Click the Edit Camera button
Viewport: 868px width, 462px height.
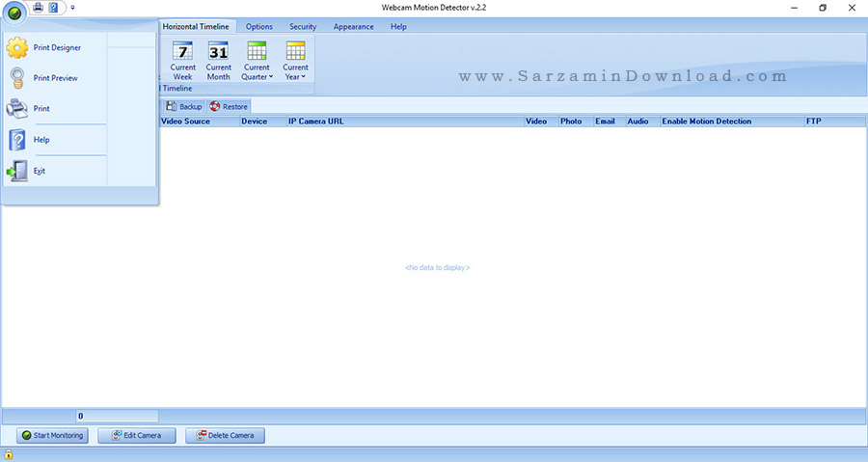(x=137, y=435)
